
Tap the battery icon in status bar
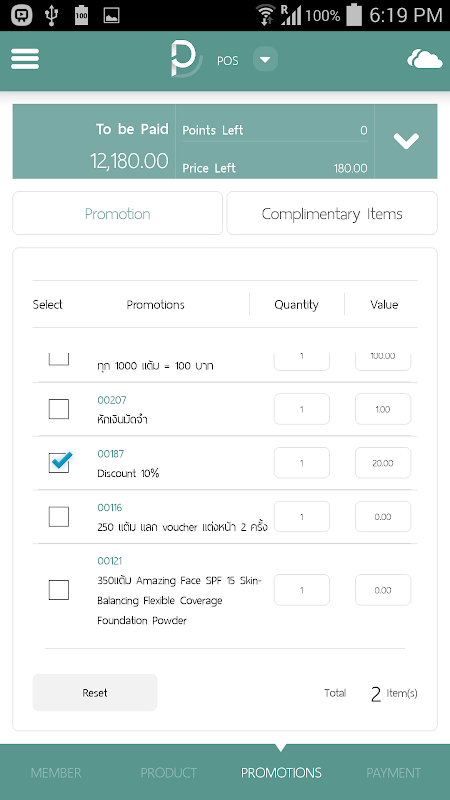pyautogui.click(x=353, y=15)
